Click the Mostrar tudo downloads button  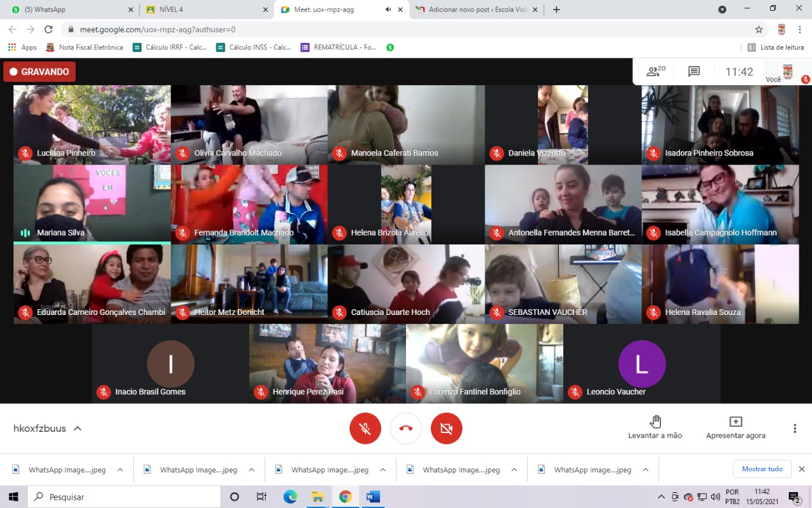(x=762, y=469)
